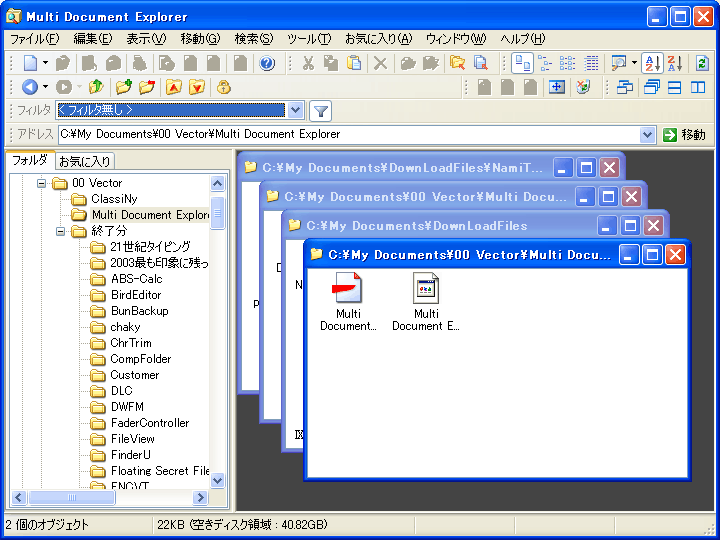Click the Delete X toolbar icon
720x540 pixels.
coord(380,63)
